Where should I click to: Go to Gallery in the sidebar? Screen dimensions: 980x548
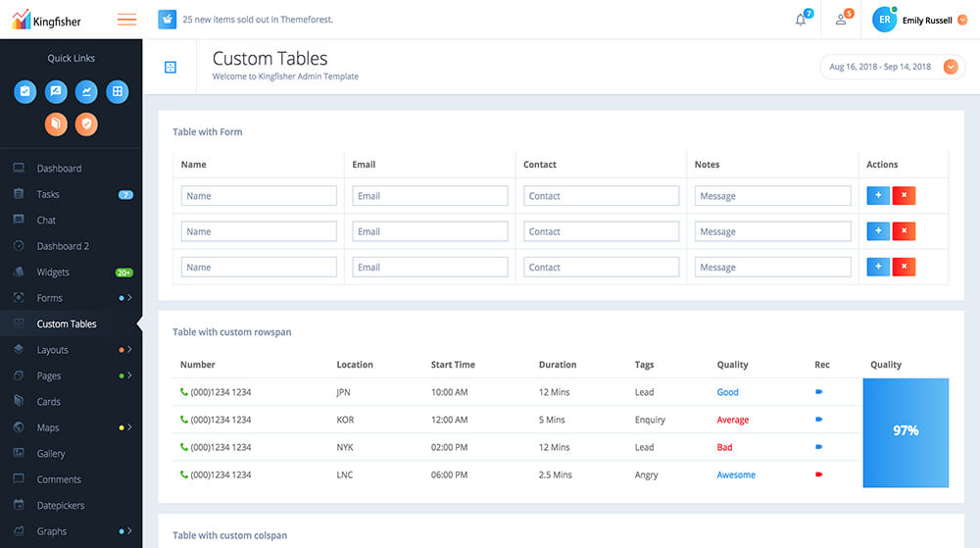(x=51, y=454)
